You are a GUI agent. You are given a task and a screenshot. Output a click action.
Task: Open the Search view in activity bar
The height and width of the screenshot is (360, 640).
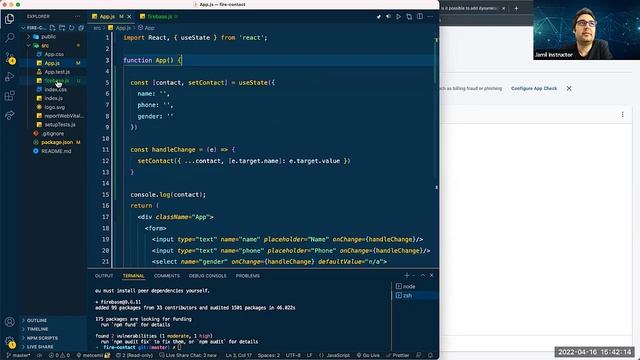(x=9, y=38)
